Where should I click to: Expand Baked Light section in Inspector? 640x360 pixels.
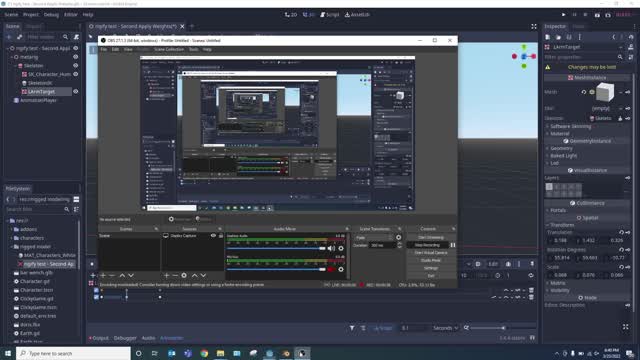[563, 156]
